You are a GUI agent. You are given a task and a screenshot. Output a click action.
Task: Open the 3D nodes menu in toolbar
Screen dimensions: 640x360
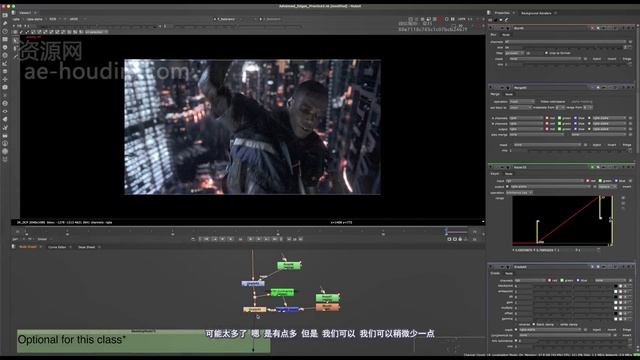tap(5, 87)
